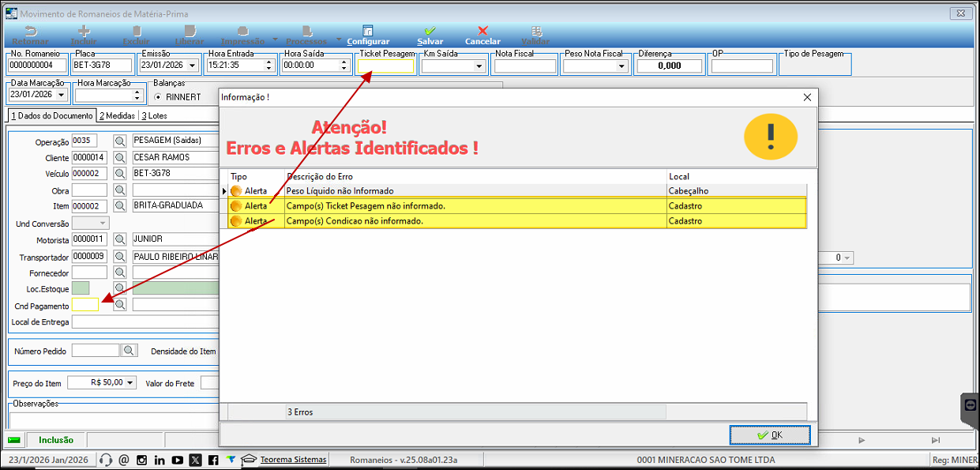The height and width of the screenshot is (470, 980).
Task: Open the LinkedIn icon in status bar
Action: tap(160, 461)
